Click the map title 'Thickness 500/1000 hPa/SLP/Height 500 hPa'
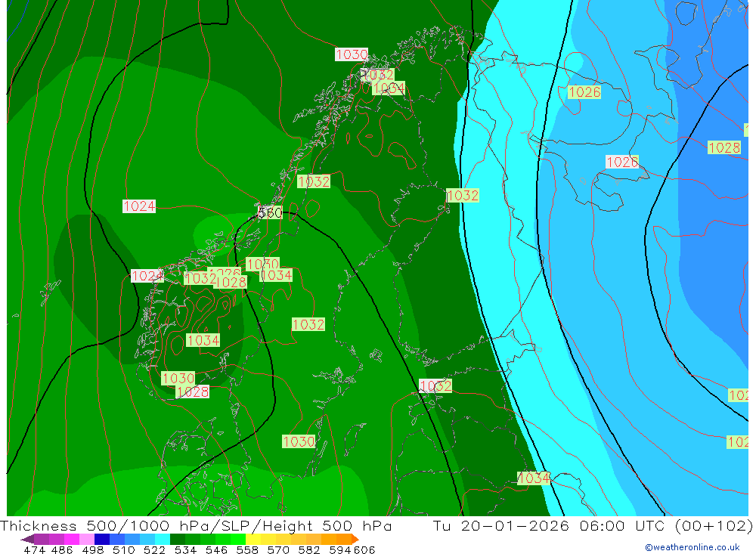This screenshot has height=554, width=756. pos(196,525)
